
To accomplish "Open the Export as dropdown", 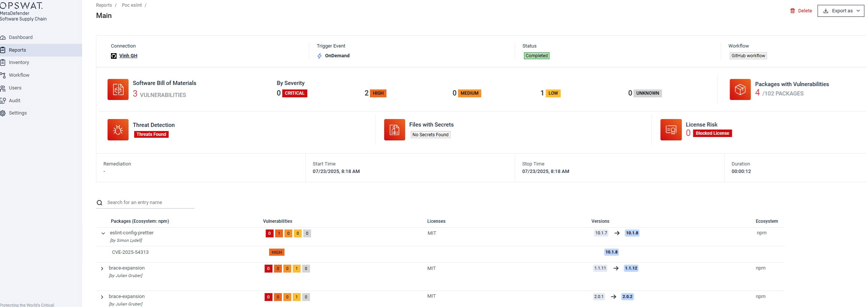I will 840,11.
